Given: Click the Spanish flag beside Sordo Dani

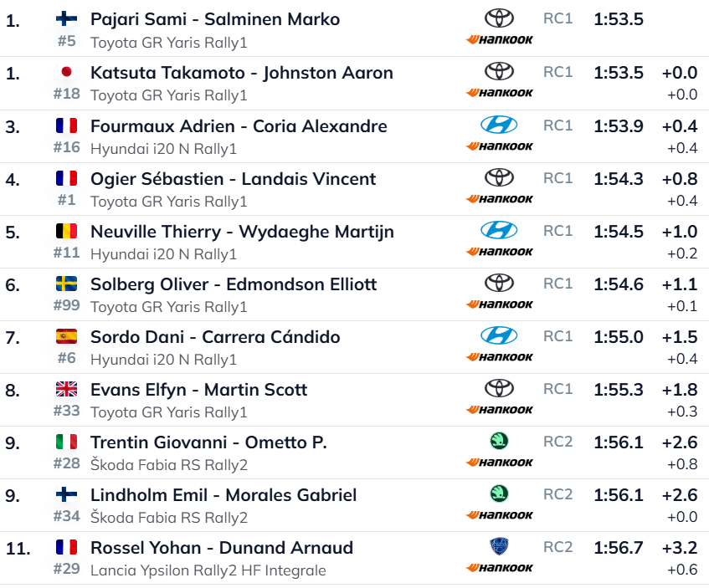Looking at the screenshot, I should coord(66,337).
